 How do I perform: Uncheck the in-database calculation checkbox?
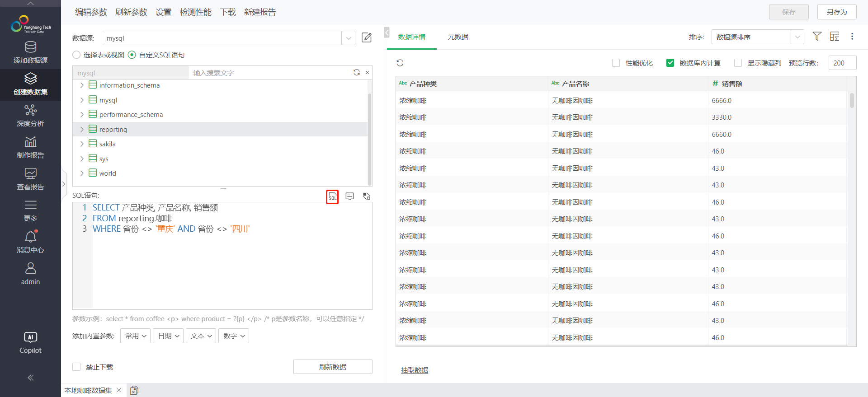[670, 63]
